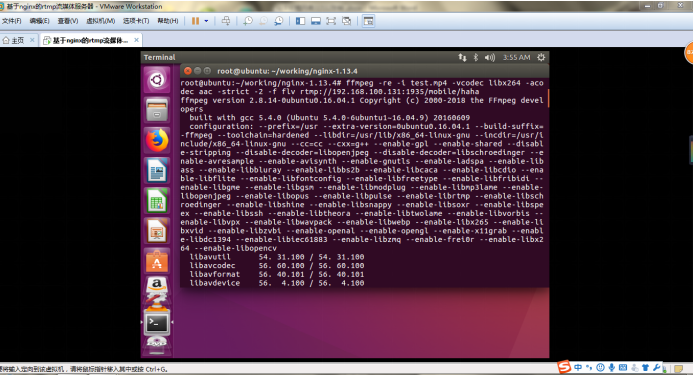Click the libavdevice version line

click(x=277, y=283)
